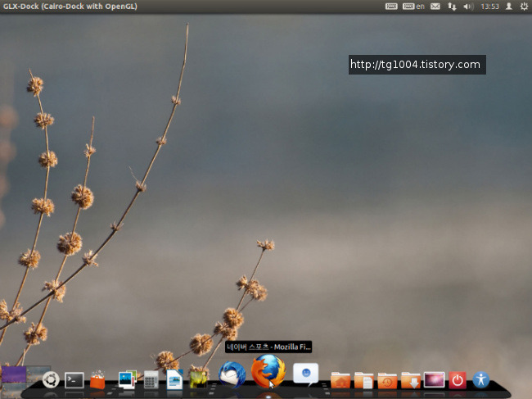Open the messaging envelope menu in top panel

click(x=435, y=7)
